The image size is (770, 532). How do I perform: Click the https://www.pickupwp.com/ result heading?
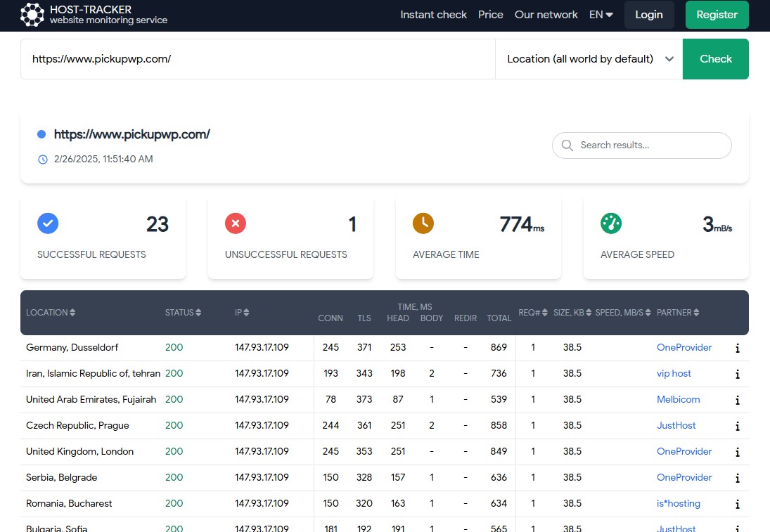click(x=132, y=134)
